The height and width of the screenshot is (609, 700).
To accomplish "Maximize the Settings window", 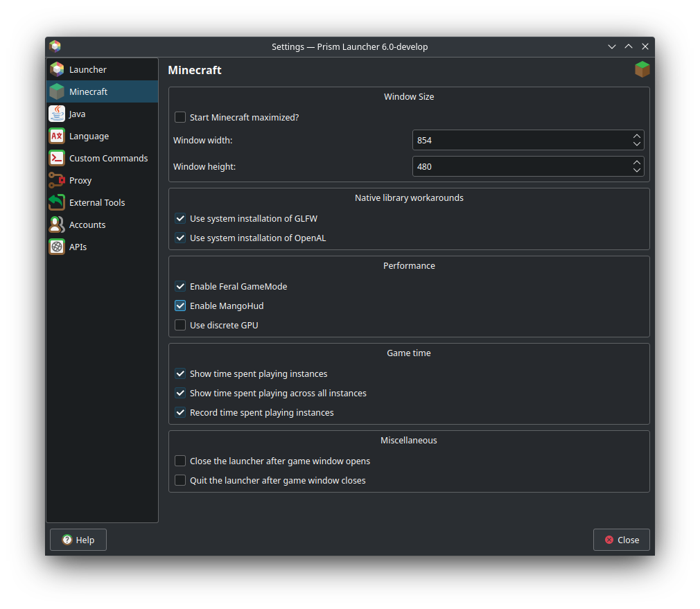I will [x=628, y=46].
